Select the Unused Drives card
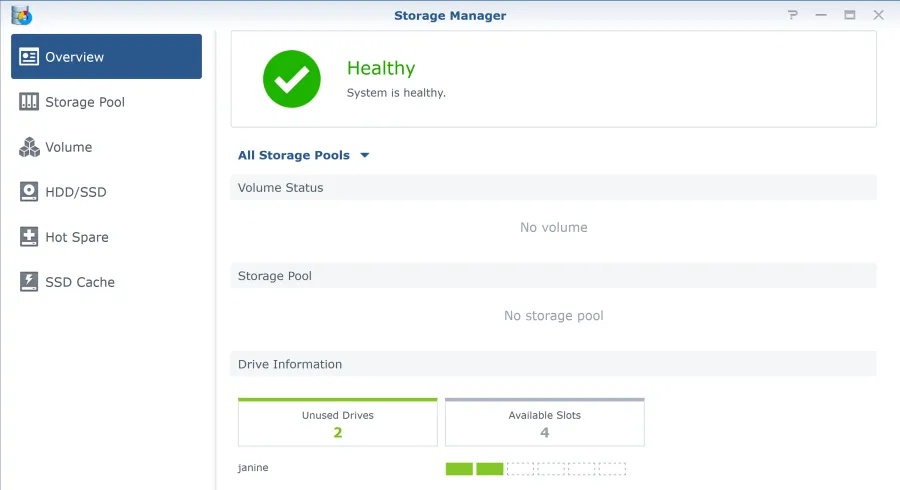The width and height of the screenshot is (900, 490). click(338, 422)
